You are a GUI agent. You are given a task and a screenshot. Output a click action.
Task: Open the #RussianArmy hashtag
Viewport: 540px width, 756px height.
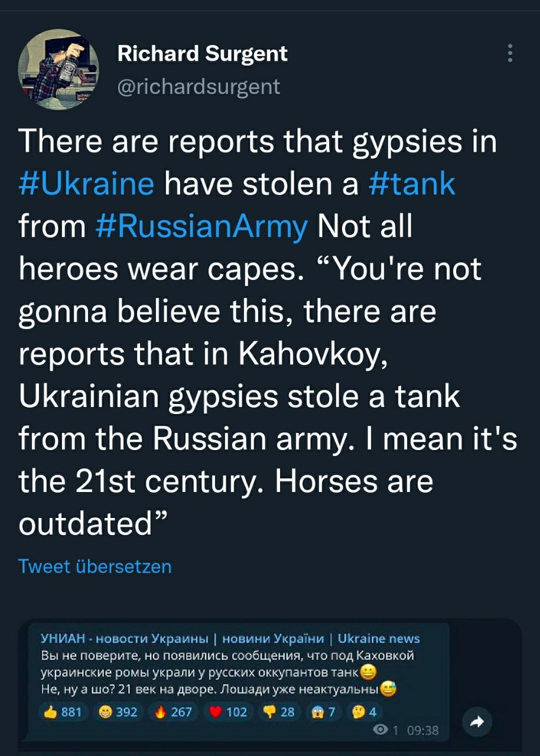click(201, 226)
